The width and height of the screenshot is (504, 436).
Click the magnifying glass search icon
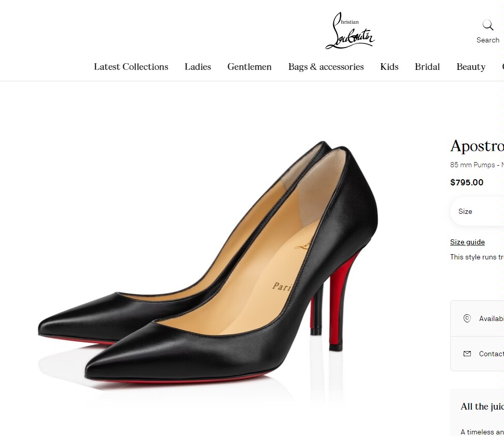(x=487, y=25)
